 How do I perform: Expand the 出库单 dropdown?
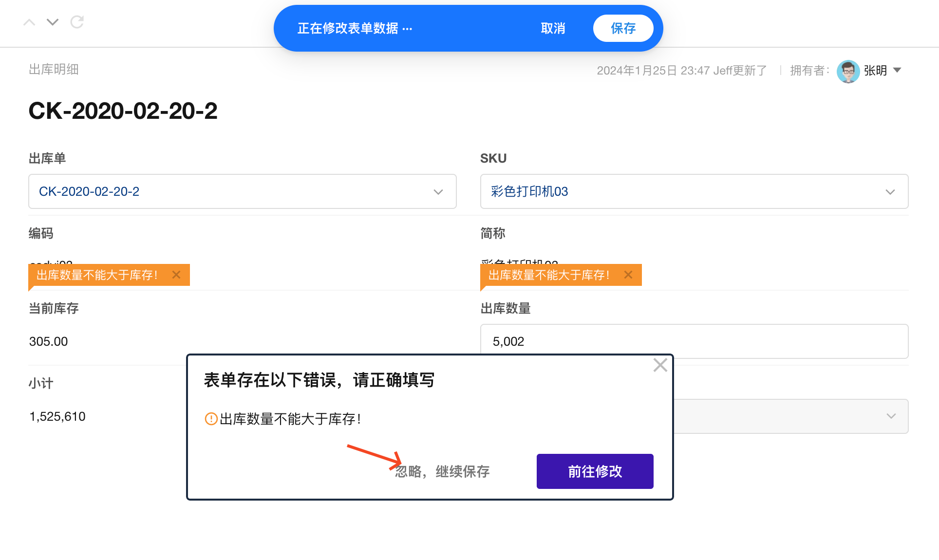pos(438,192)
